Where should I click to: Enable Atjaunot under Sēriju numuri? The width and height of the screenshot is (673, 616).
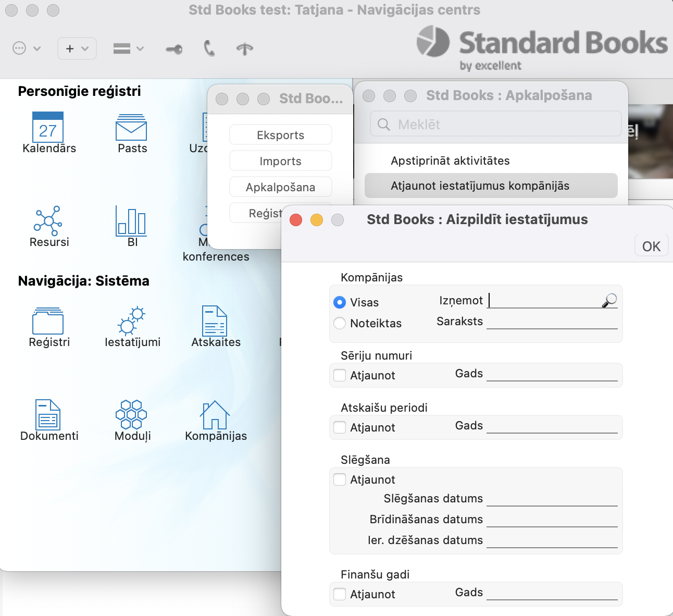click(340, 375)
